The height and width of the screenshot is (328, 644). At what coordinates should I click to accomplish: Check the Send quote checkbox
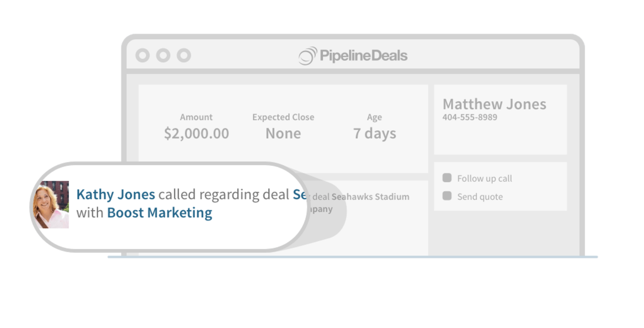447,195
